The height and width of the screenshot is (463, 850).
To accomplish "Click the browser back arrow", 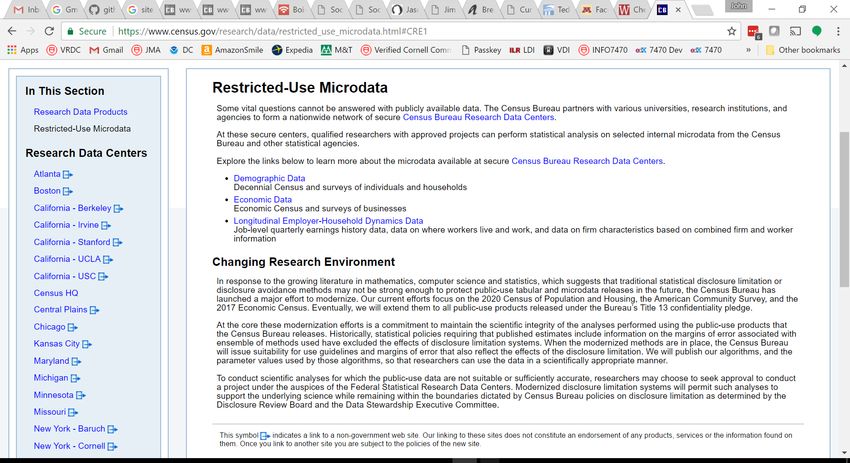I will tap(12, 31).
